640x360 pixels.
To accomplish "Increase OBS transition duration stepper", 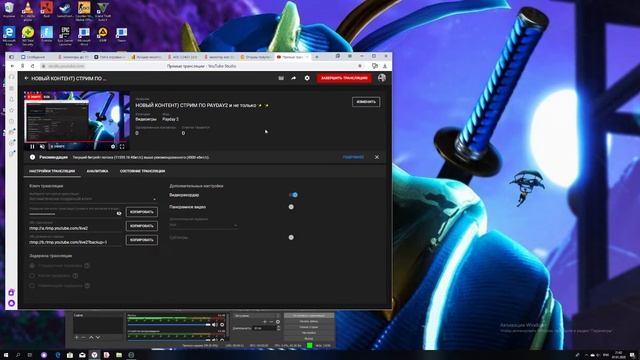I will 279,327.
